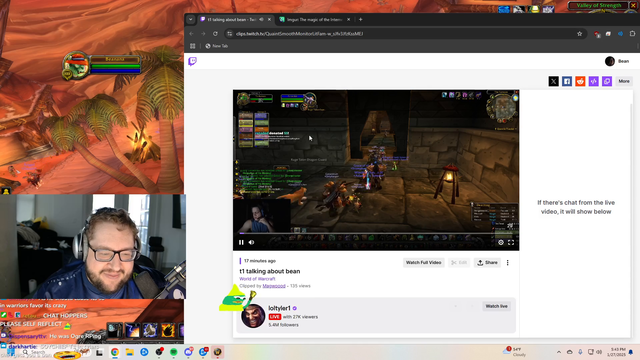Open clip three-dot options menu
640x360 pixels.
[508, 262]
